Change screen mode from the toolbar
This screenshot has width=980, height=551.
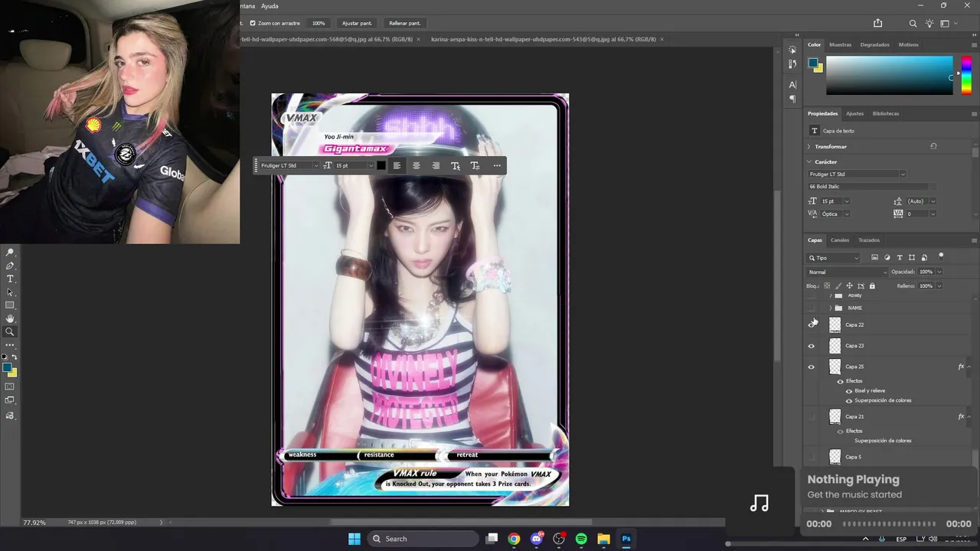pyautogui.click(x=10, y=400)
